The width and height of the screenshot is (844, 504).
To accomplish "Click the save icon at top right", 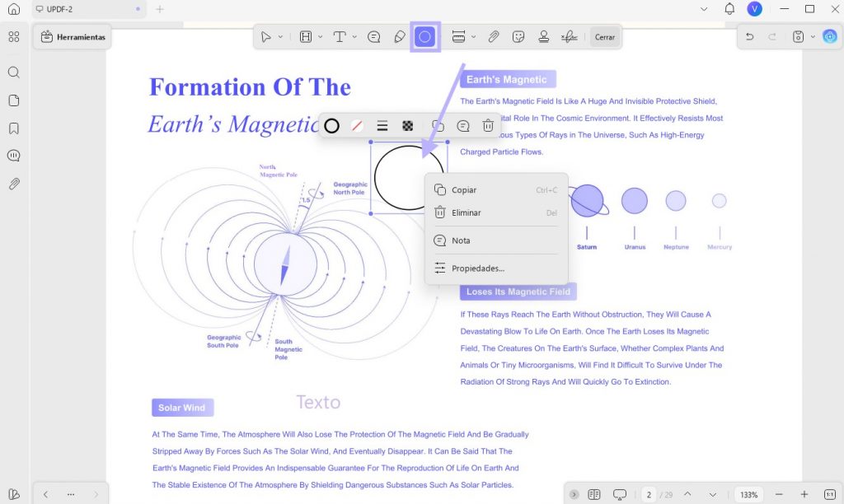I will pyautogui.click(x=798, y=36).
